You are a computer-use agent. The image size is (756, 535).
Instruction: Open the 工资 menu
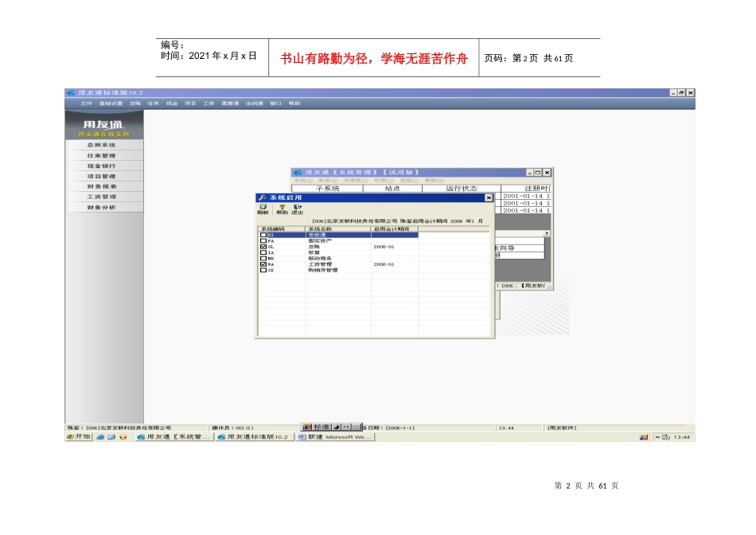[x=208, y=103]
